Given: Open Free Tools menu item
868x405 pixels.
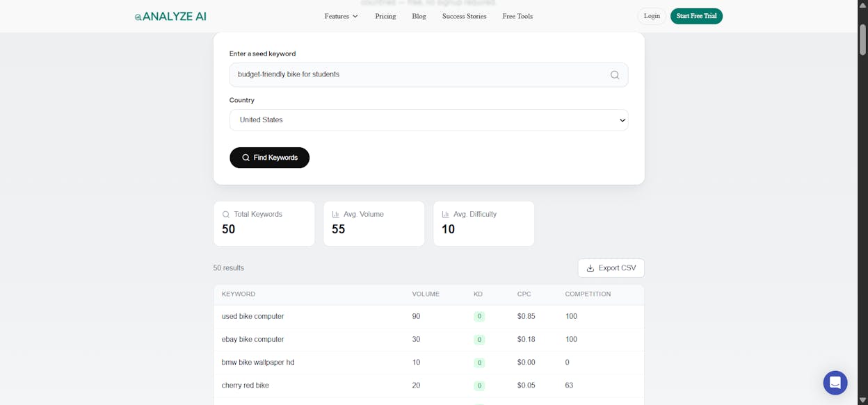Looking at the screenshot, I should point(517,16).
